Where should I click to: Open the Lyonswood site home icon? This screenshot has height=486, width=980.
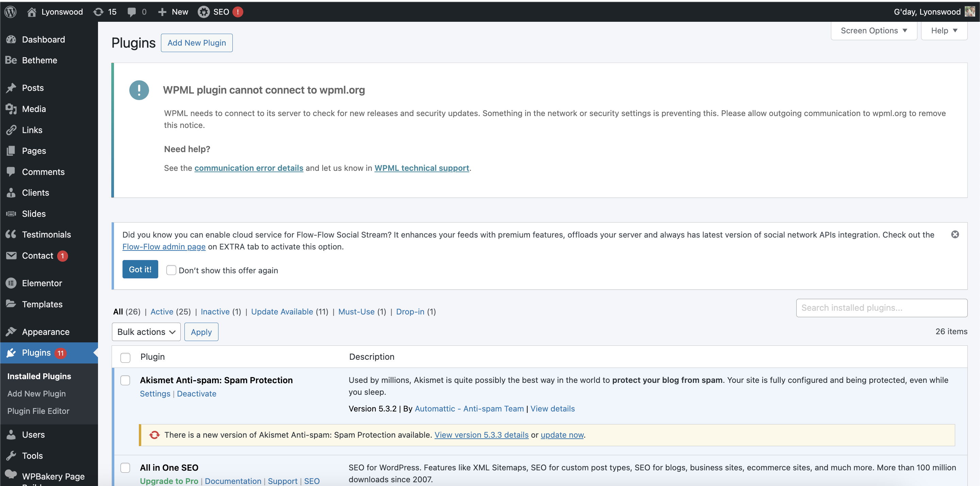pos(32,12)
